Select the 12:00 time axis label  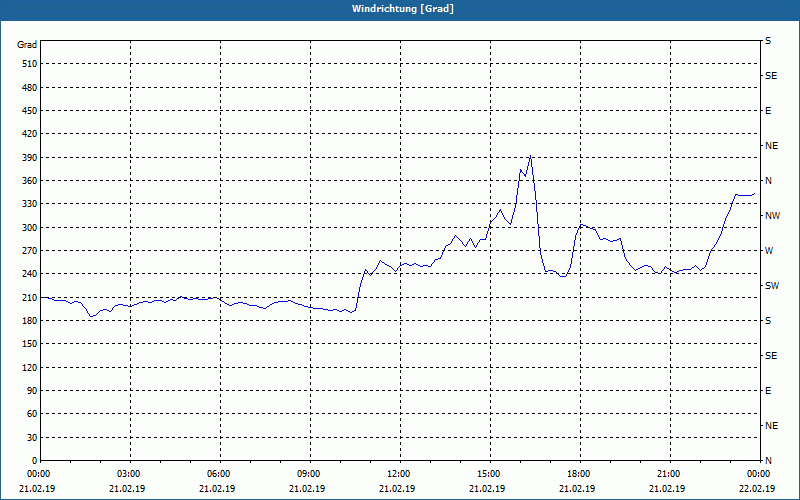pyautogui.click(x=398, y=474)
